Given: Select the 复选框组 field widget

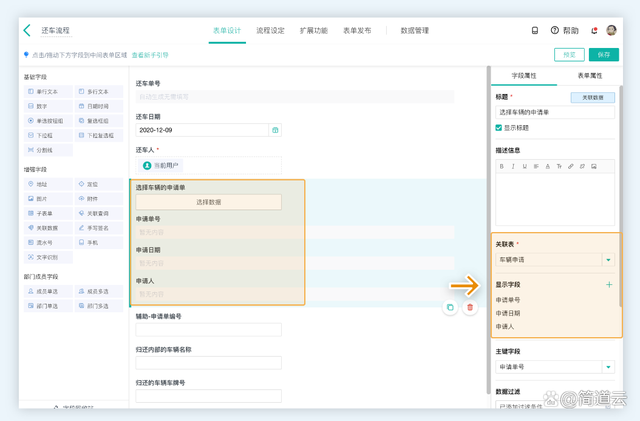Looking at the screenshot, I should [97, 121].
